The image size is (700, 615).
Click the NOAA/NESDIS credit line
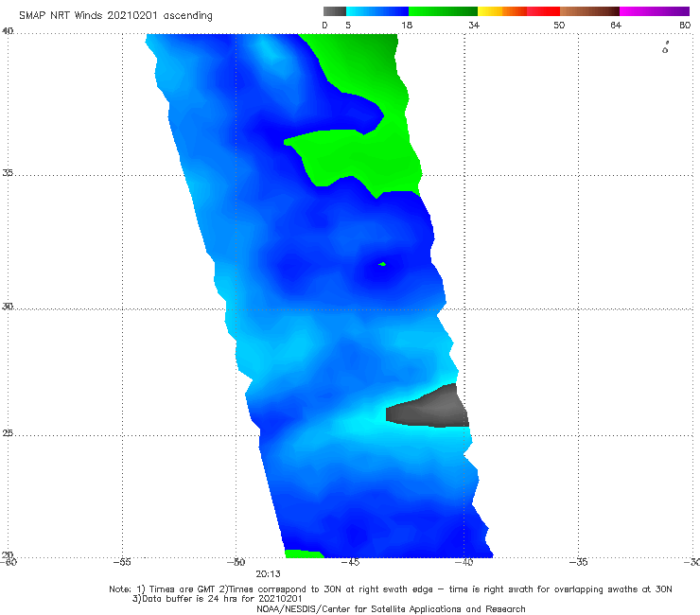pyautogui.click(x=391, y=608)
